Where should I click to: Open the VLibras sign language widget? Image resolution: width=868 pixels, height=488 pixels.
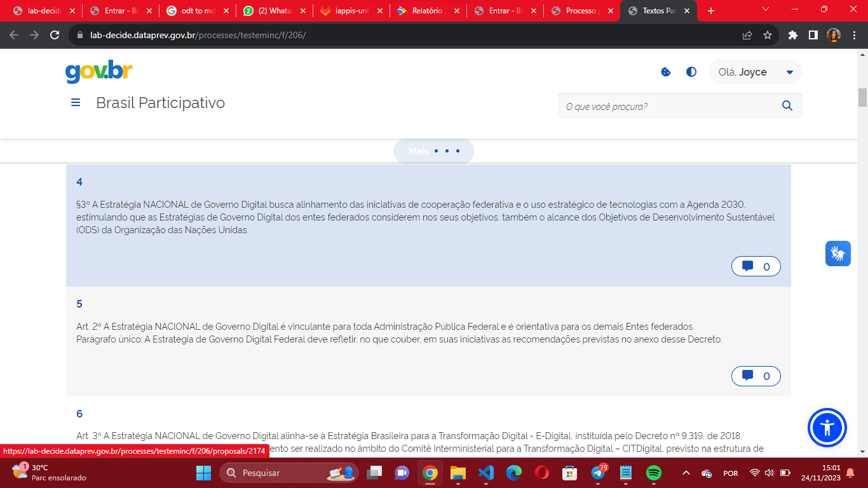pos(838,254)
